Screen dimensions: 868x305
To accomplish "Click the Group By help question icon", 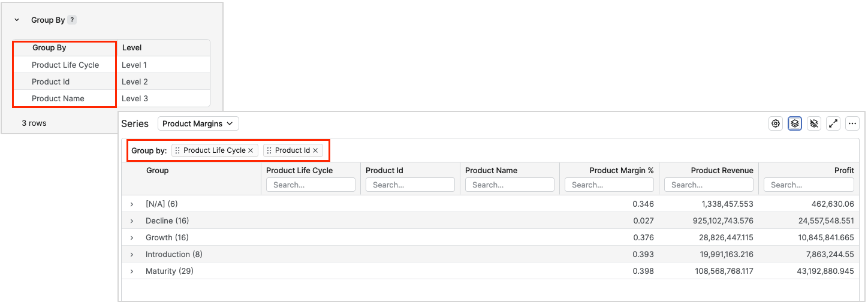I will coord(72,20).
